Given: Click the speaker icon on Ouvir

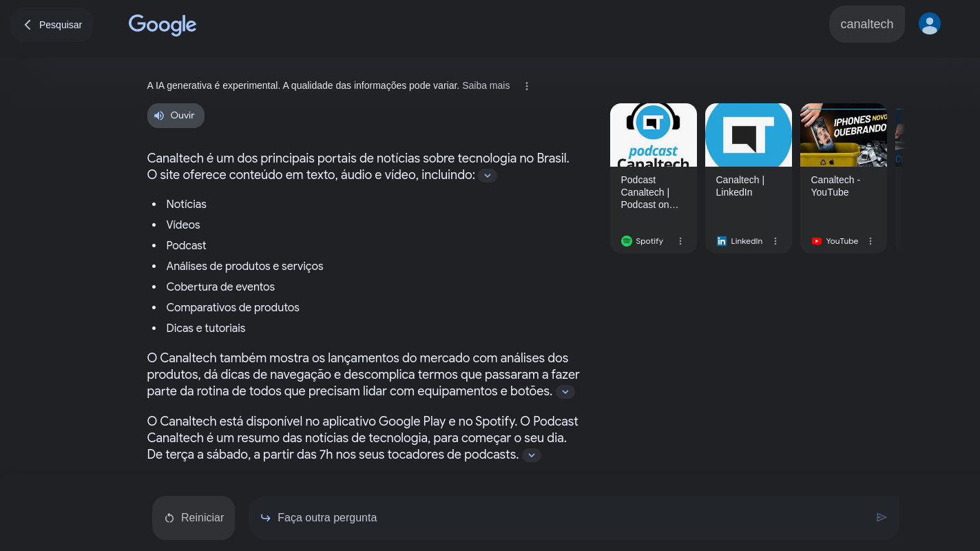Looking at the screenshot, I should point(159,116).
